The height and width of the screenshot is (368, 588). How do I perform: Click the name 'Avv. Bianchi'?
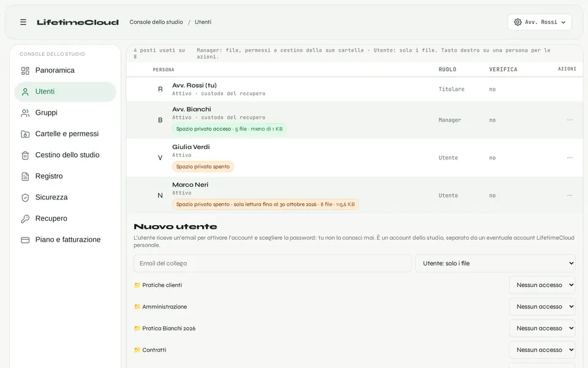192,109
